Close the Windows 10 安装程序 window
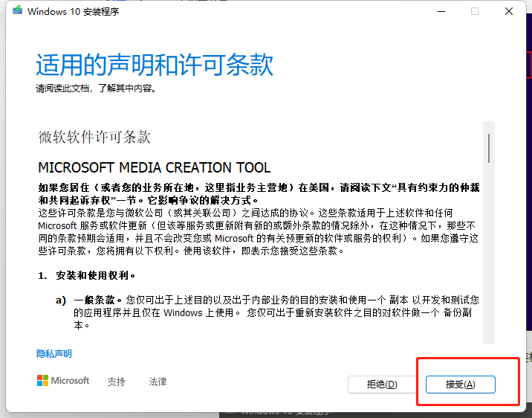532x418 pixels. point(508,11)
